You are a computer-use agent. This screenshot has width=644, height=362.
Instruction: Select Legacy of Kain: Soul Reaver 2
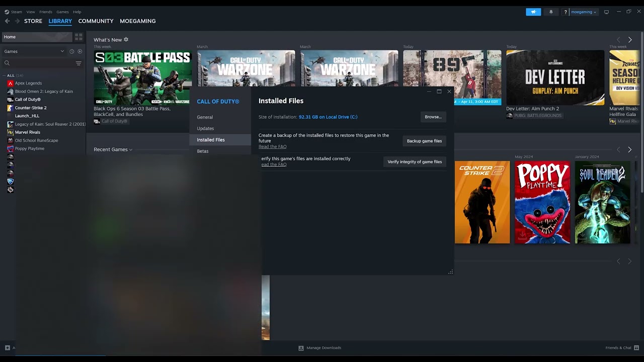click(50, 124)
